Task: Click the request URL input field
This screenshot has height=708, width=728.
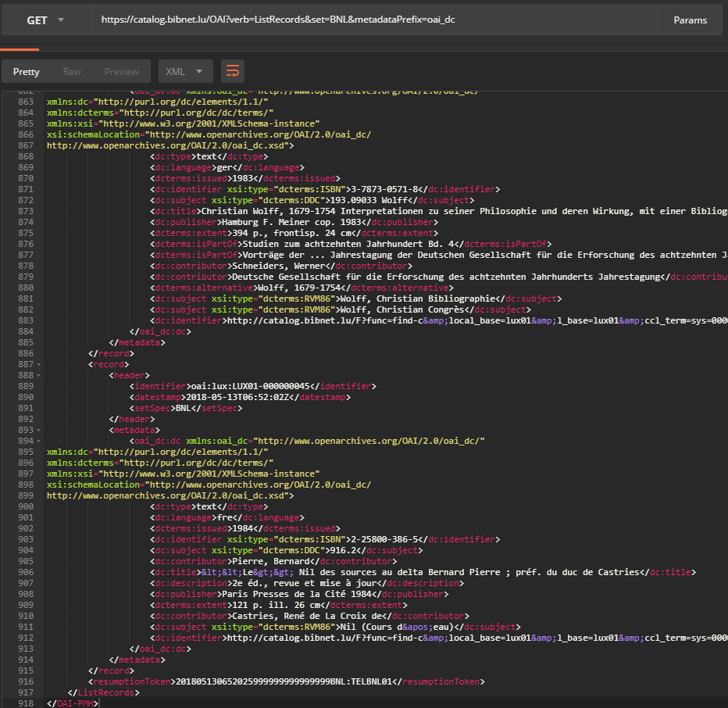Action: 375,20
